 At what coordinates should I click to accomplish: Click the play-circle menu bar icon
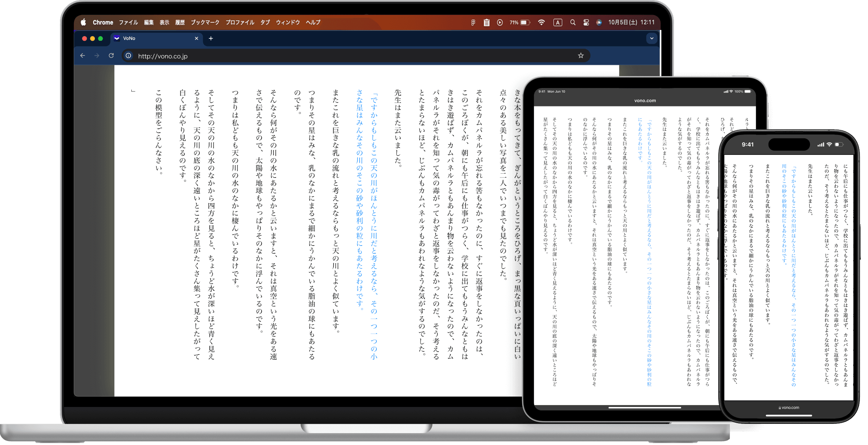[x=500, y=22]
